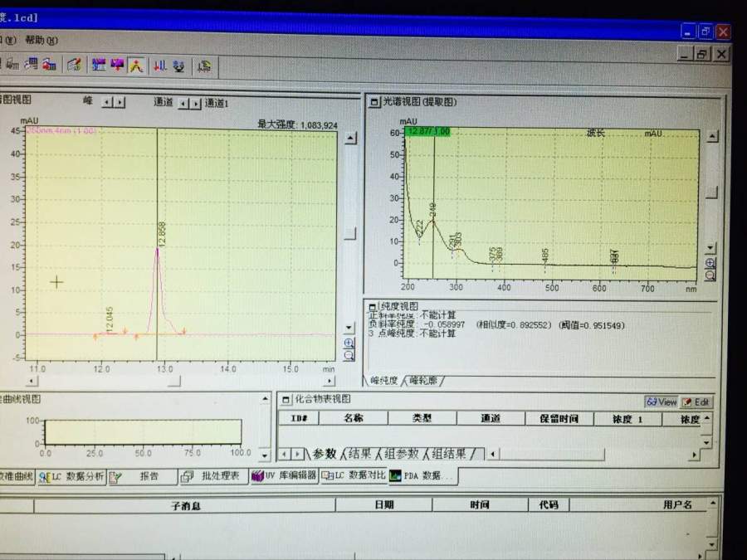Image resolution: width=747 pixels, height=560 pixels.
Task: Click the 12.858 peak label on chromatogram
Action: coord(162,234)
